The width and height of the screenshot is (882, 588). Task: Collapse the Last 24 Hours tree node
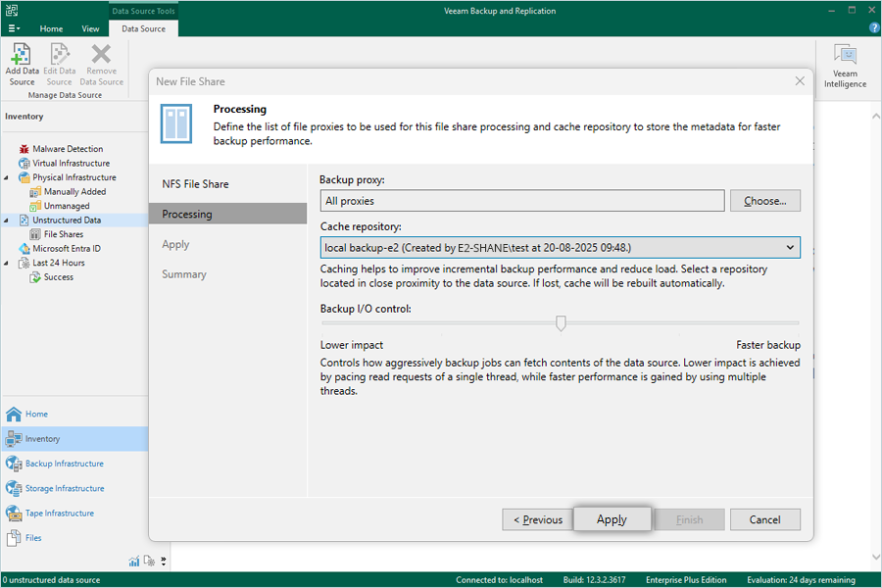6,264
